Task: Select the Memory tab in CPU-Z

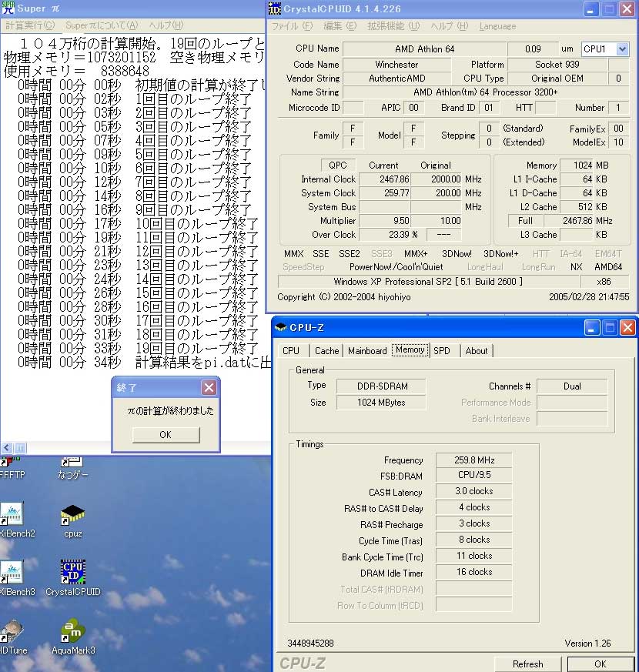Action: 410,349
